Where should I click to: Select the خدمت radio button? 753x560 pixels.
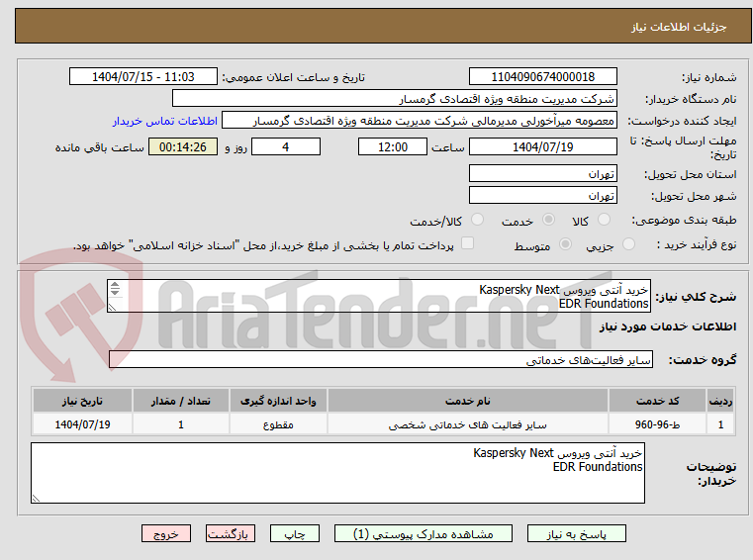(548, 220)
